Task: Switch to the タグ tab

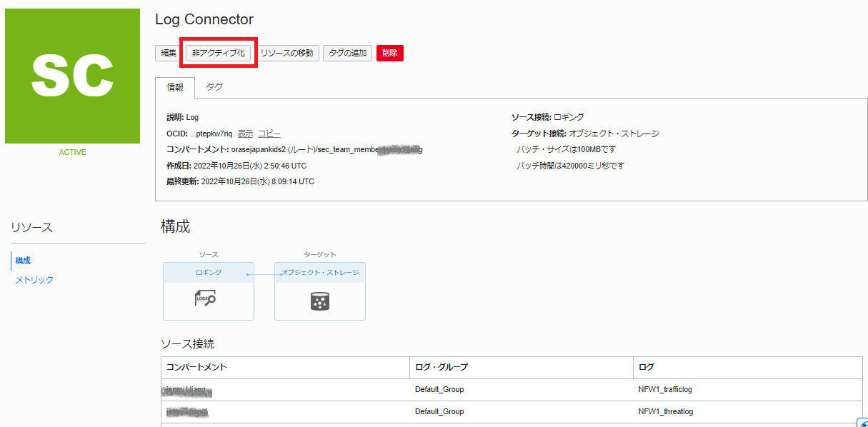Action: coord(214,87)
